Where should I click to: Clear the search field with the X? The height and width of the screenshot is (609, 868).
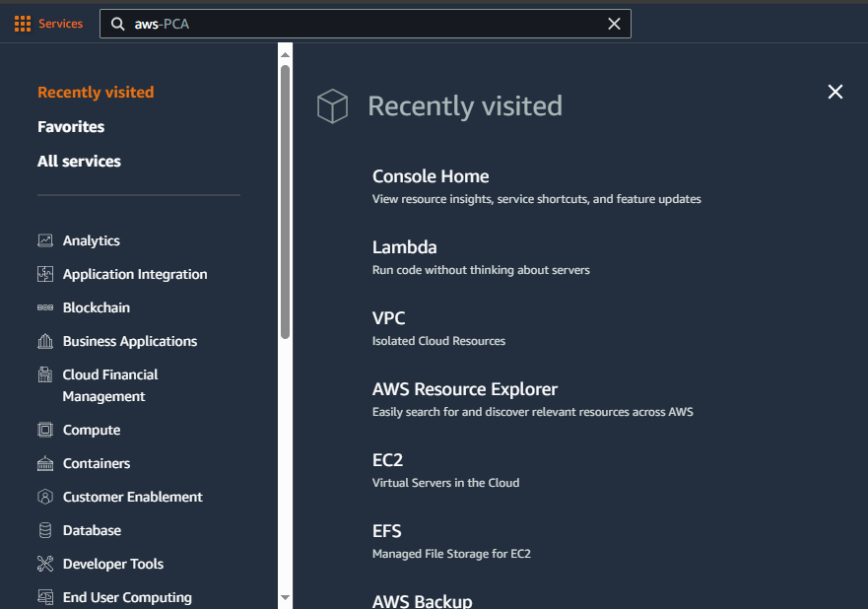pyautogui.click(x=614, y=24)
